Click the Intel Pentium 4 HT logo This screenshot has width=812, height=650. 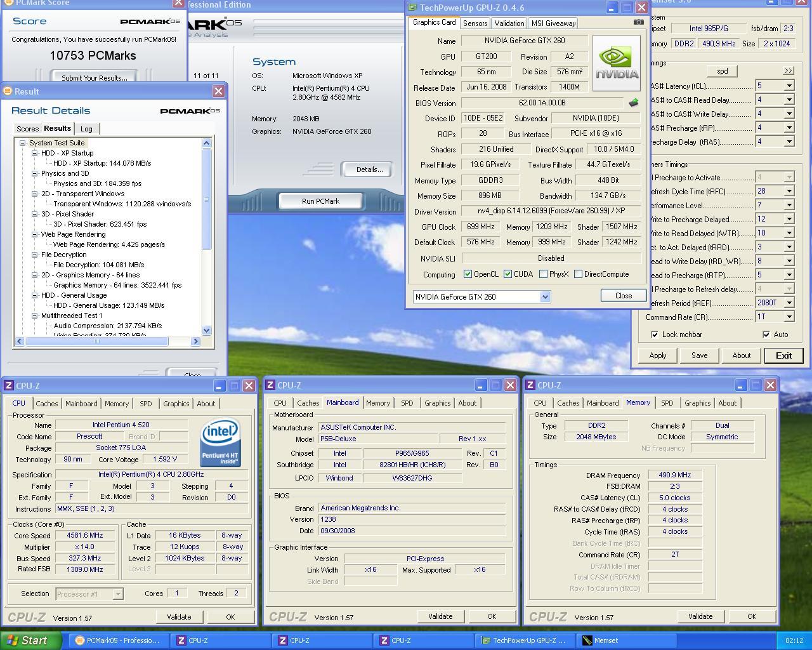(220, 444)
